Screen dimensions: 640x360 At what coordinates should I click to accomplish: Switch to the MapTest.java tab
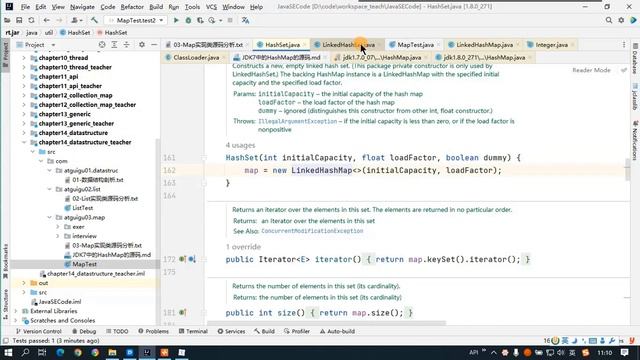point(415,45)
